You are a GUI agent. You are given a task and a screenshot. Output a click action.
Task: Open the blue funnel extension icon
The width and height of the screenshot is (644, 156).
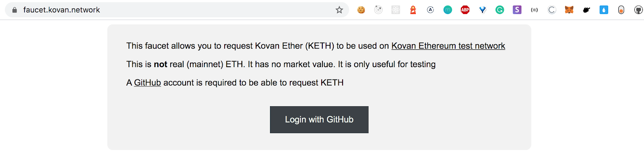click(482, 10)
